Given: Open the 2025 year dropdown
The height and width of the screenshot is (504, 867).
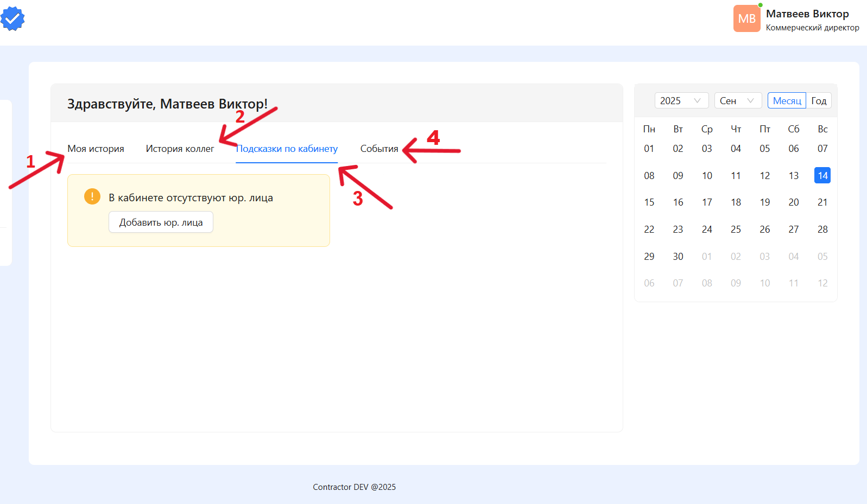Looking at the screenshot, I should [x=681, y=101].
